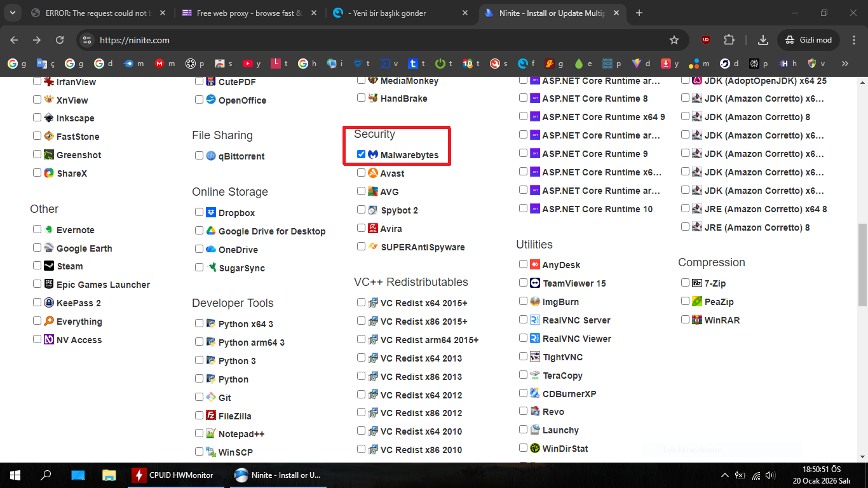Viewport: 868px width, 488px height.
Task: Click the Google Earth icon
Action: [49, 248]
